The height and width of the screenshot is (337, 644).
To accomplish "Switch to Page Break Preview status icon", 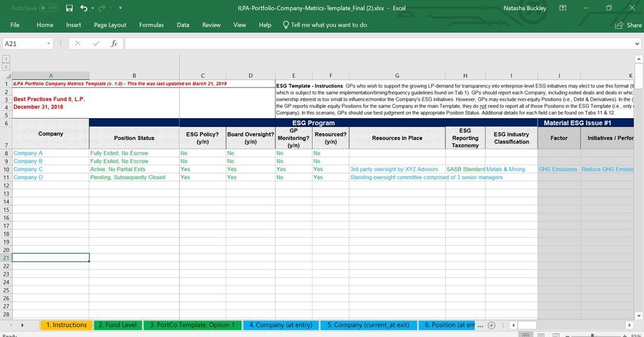I will tap(556, 335).
